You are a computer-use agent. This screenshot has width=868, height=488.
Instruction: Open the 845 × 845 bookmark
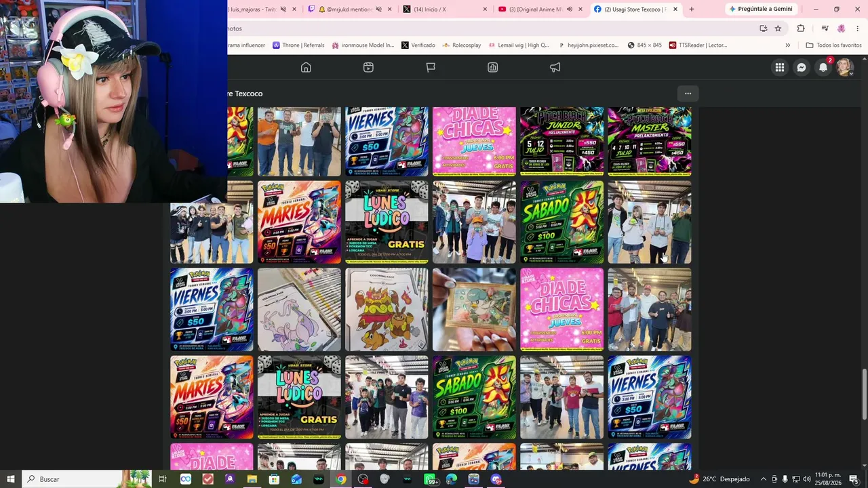[644, 45]
